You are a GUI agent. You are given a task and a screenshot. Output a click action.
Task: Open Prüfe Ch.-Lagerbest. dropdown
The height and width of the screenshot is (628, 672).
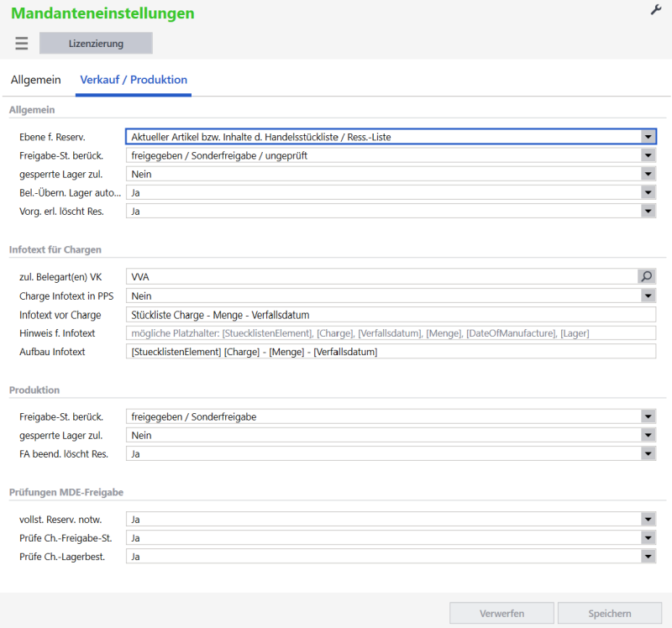click(x=648, y=557)
